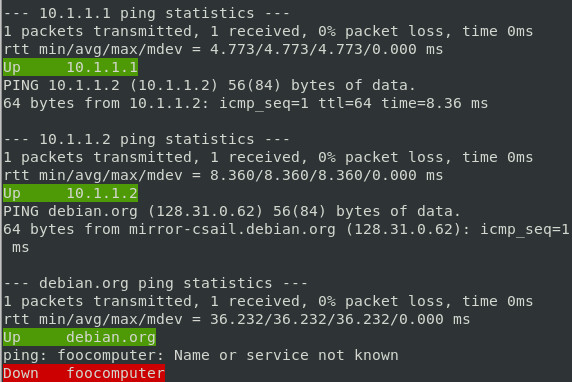572x382 pixels.
Task: Click the '--- 10.1.1.2 ping statistics ---' header line
Action: tap(147, 139)
